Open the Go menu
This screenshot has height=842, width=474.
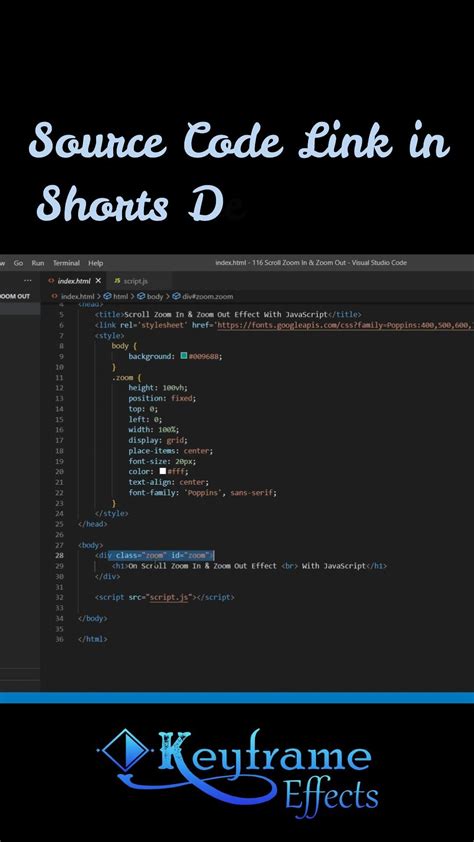tap(18, 263)
